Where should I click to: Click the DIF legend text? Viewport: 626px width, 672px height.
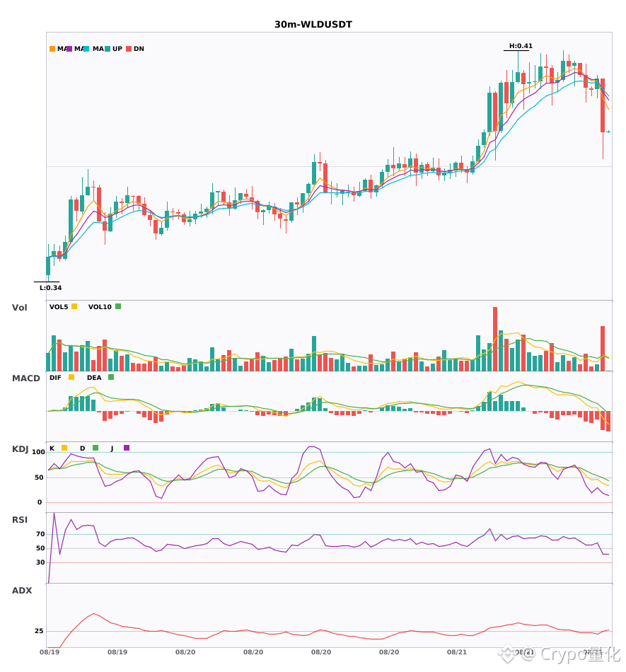tap(55, 378)
